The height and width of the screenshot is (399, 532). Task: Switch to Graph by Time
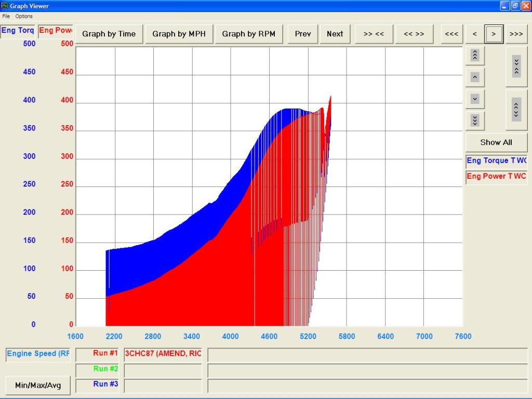(109, 34)
